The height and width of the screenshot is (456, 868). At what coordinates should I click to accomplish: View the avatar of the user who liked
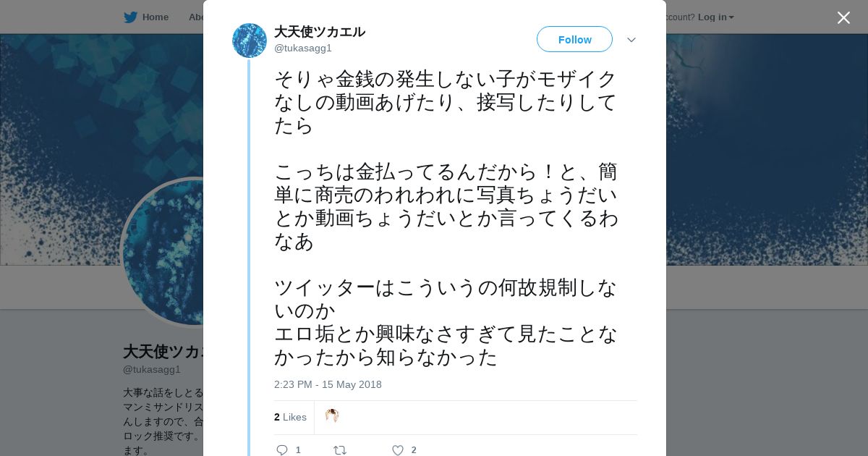pyautogui.click(x=332, y=416)
